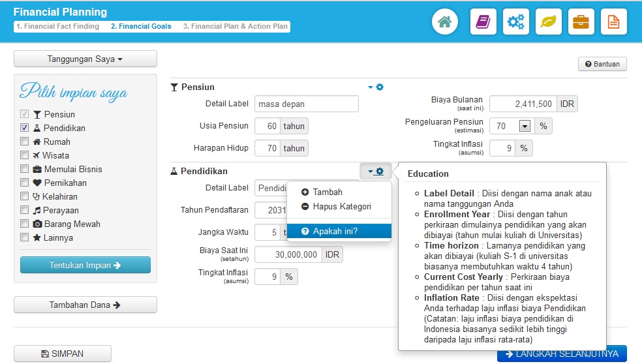Click the yellow leaf icon
642x364 pixels.
(548, 22)
